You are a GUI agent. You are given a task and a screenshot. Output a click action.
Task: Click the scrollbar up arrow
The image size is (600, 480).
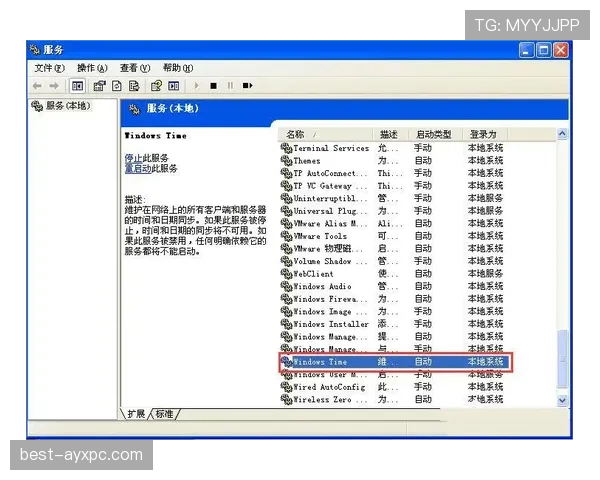(562, 134)
